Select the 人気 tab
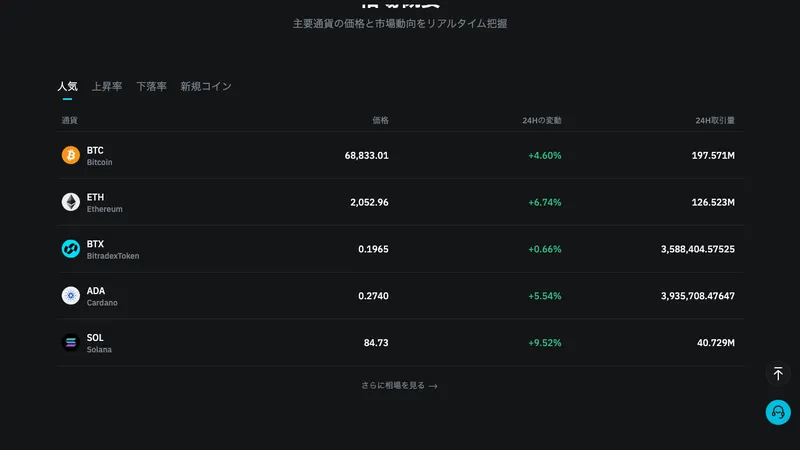Screen dimensions: 800x450 [67, 87]
